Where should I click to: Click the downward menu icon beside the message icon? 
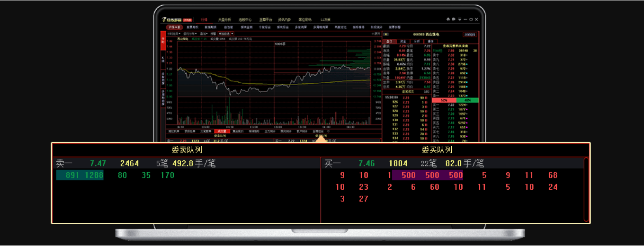point(458,19)
